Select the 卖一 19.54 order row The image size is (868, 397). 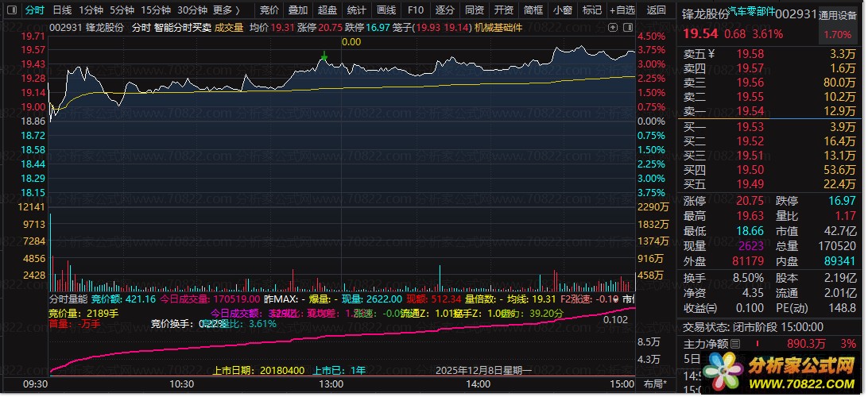[770, 112]
